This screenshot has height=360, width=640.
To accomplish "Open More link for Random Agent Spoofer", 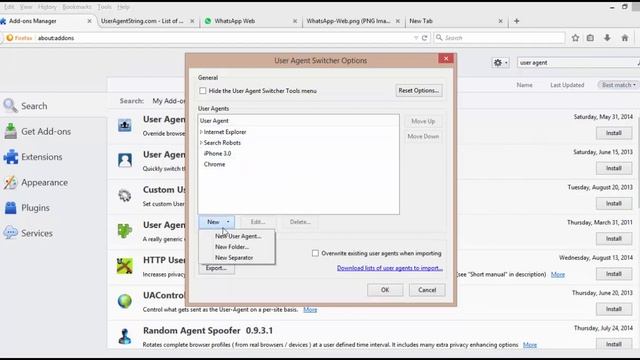I will pos(530,345).
